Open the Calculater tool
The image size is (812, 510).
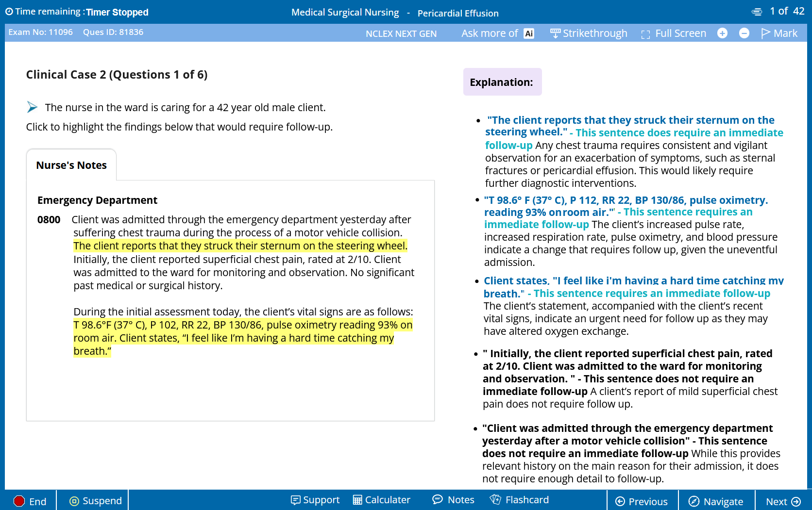382,500
